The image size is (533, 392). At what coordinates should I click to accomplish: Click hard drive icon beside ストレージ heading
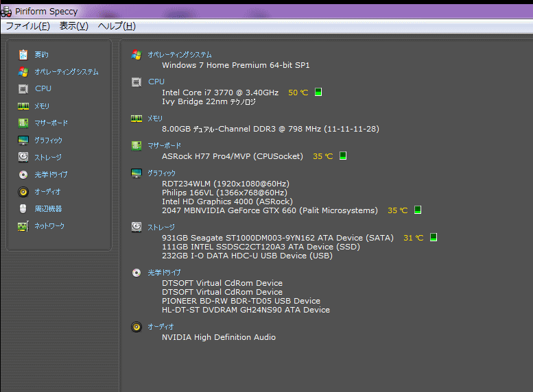point(137,227)
